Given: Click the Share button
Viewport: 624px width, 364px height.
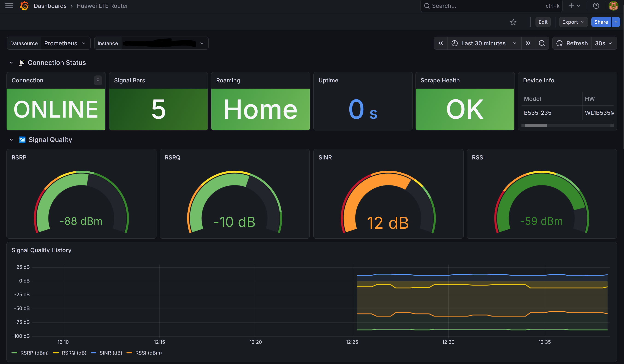Looking at the screenshot, I should coord(601,22).
